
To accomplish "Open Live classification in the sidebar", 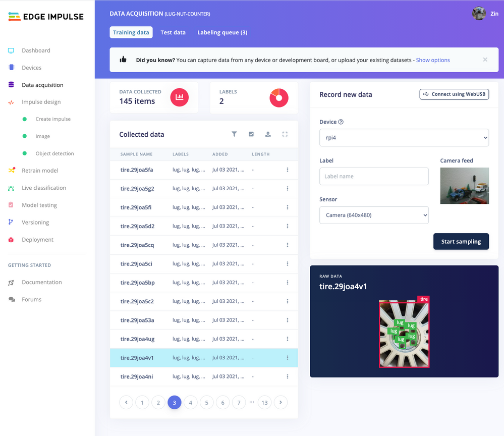I will 44,188.
